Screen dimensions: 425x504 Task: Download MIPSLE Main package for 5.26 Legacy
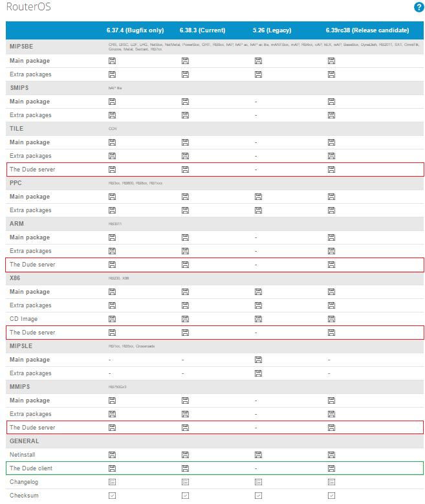pyautogui.click(x=258, y=360)
